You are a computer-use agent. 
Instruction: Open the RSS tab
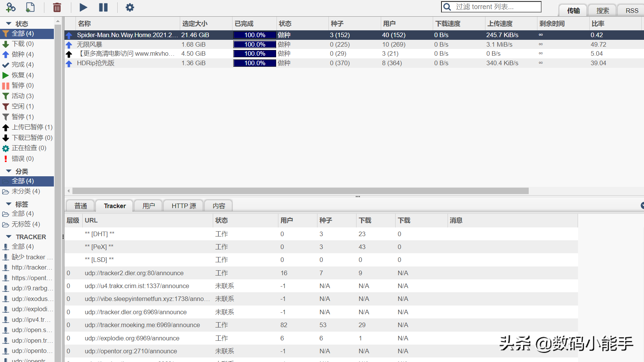[x=631, y=11]
